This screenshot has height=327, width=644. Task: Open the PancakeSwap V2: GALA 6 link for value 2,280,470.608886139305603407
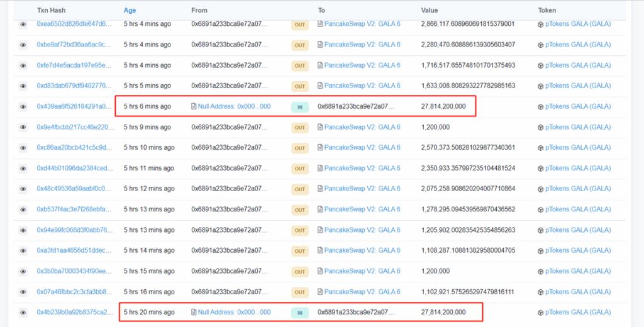(x=362, y=45)
